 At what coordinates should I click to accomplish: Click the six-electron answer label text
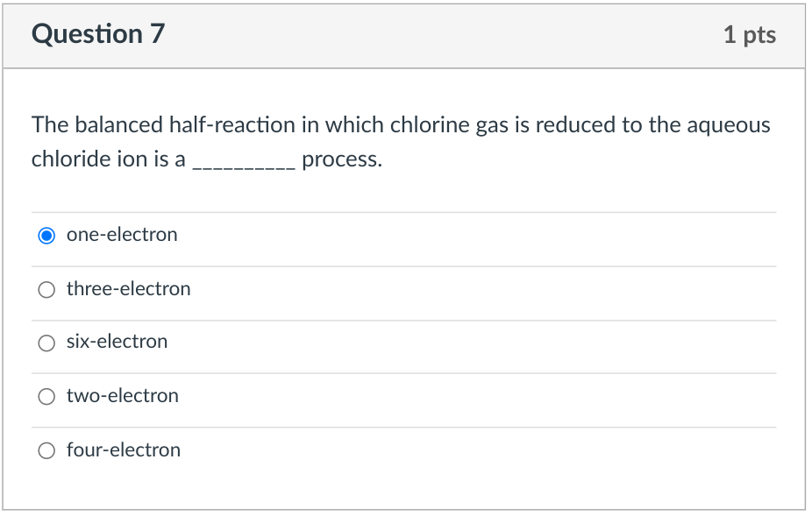click(118, 342)
